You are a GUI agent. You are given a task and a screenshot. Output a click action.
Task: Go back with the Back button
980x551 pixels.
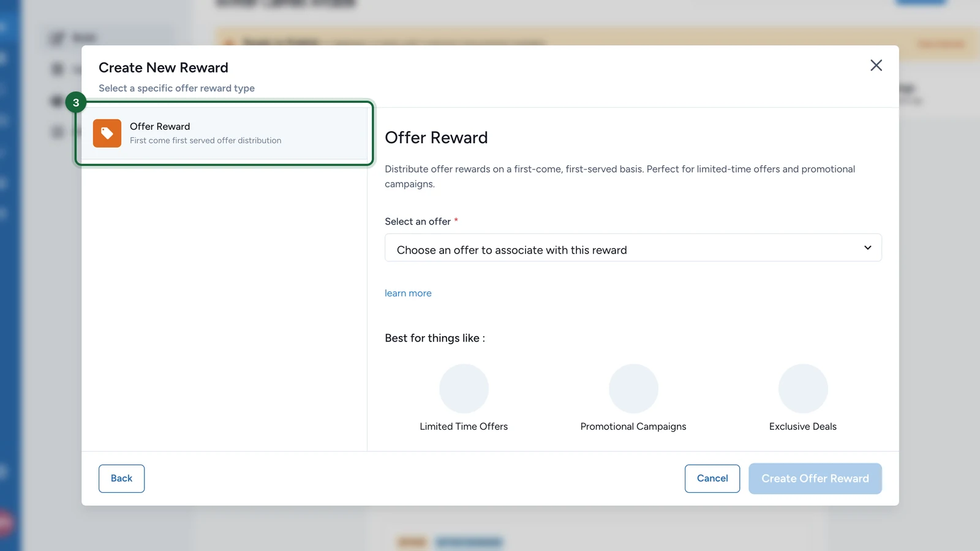click(121, 478)
